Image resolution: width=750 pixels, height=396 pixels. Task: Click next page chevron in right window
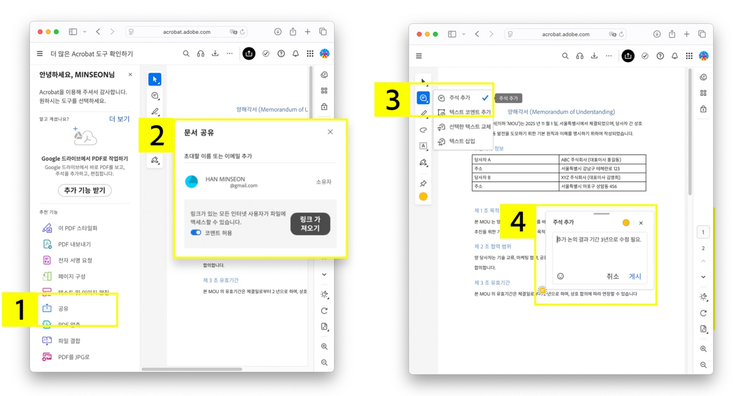click(703, 276)
